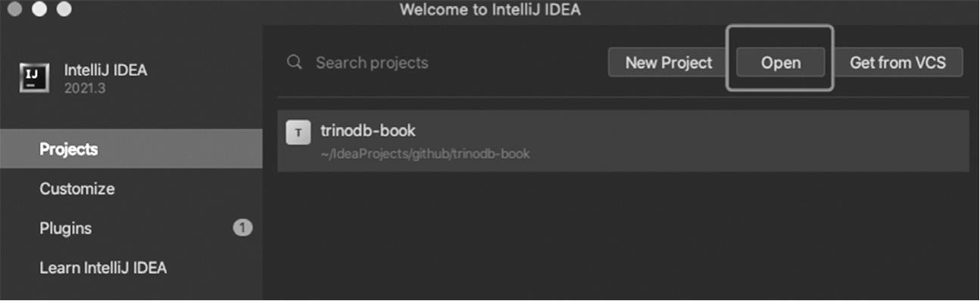The width and height of the screenshot is (980, 301).
Task: Select the T icon of trinodb-book project
Action: click(298, 133)
